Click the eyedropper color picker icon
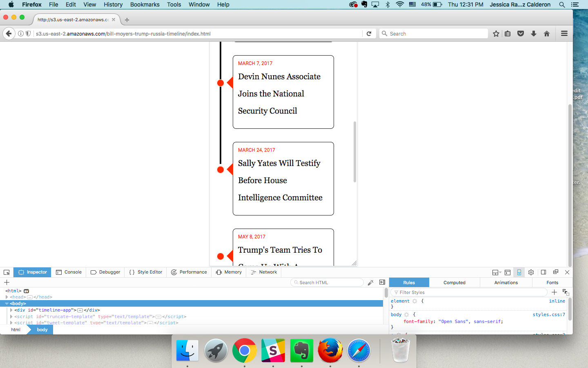 coord(371,283)
